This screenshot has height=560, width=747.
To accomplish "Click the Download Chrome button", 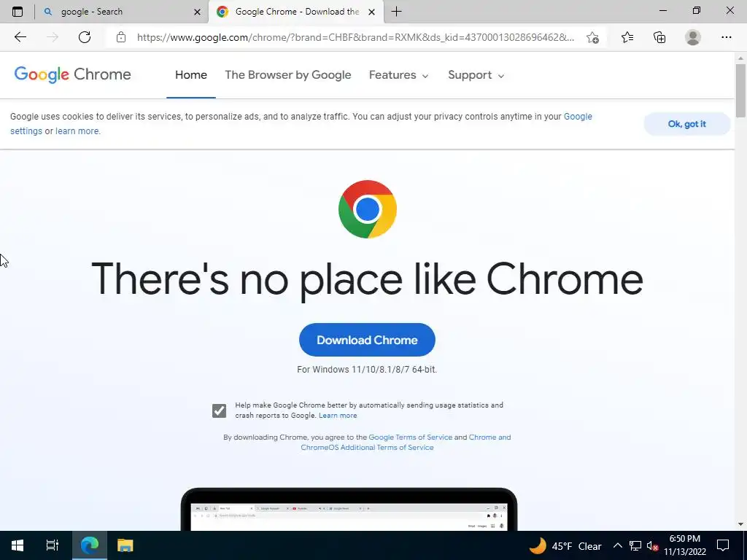I will (x=367, y=340).
